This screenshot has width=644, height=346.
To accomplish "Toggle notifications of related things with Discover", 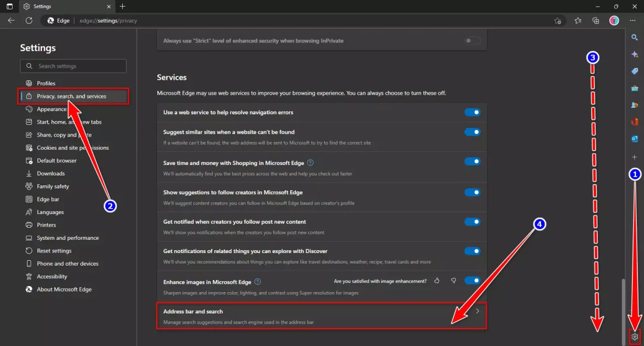I will click(472, 251).
